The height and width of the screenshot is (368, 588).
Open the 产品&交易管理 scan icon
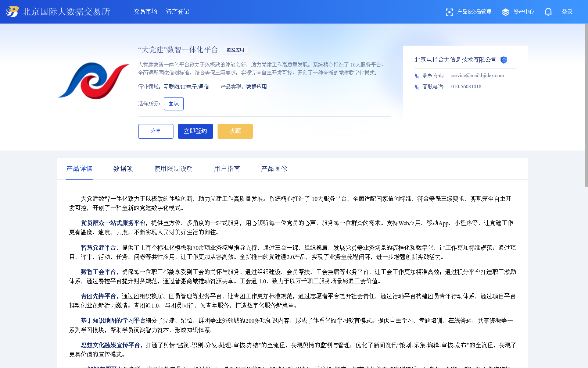[x=449, y=12]
